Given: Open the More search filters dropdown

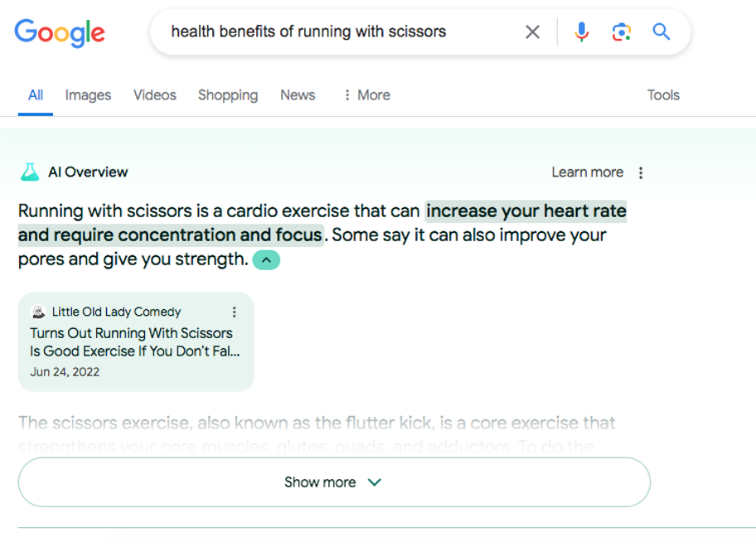Looking at the screenshot, I should (366, 95).
